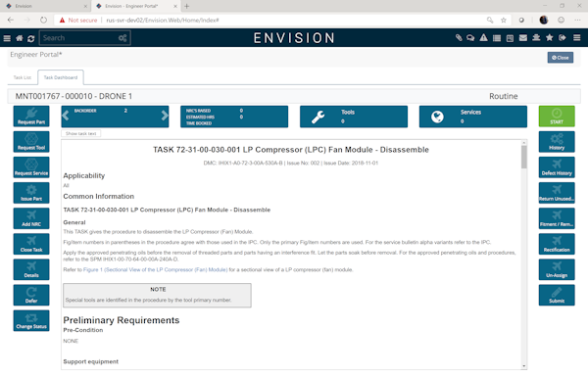Open the Defect History tile
588x377 pixels.
(557, 167)
